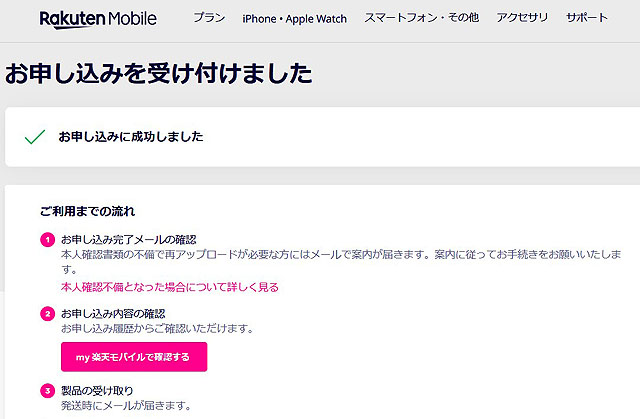Click the pink step 3 number badge
The width and height of the screenshot is (640, 419).
pyautogui.click(x=46, y=391)
